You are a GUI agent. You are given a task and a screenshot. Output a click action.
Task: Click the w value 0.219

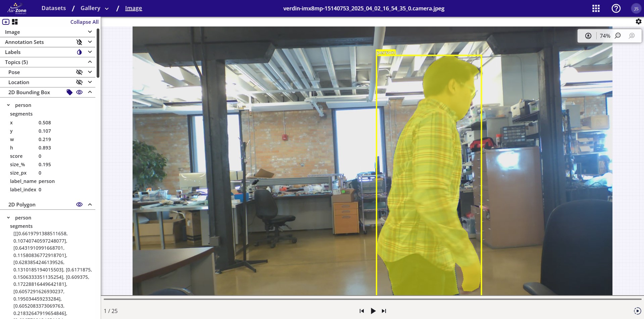[x=45, y=139]
